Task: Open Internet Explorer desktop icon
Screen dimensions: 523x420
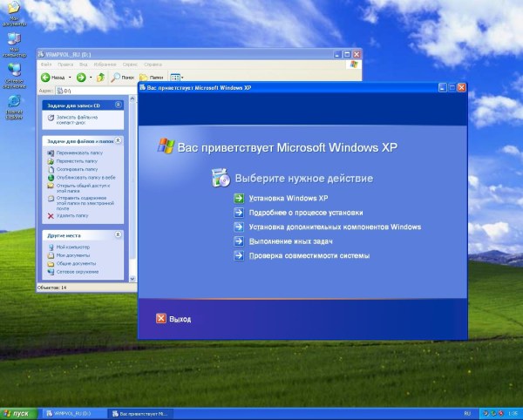Action: 14,101
